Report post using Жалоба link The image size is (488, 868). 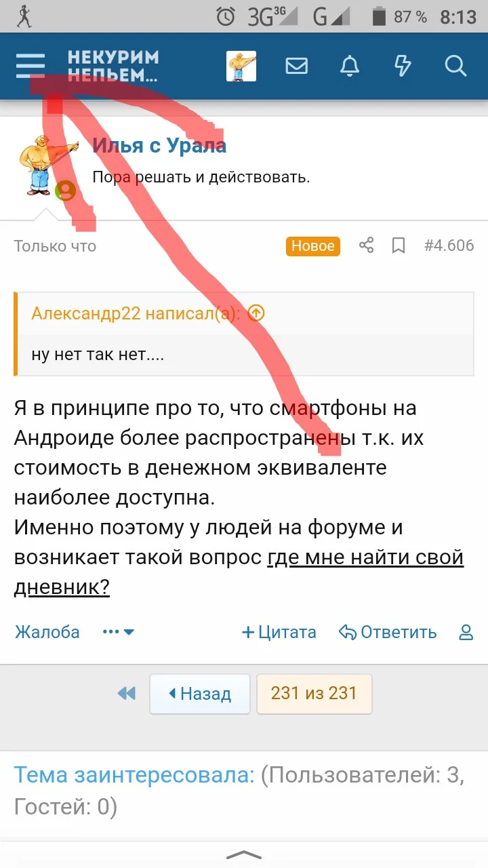click(x=47, y=632)
